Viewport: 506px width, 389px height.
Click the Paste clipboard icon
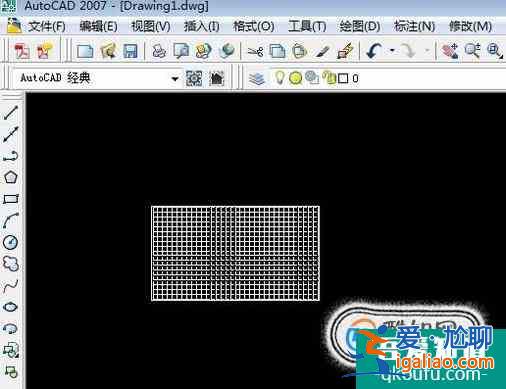pos(299,51)
